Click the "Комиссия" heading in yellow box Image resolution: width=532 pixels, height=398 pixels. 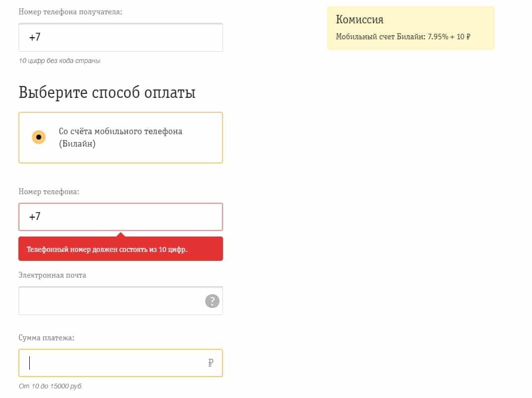[360, 20]
